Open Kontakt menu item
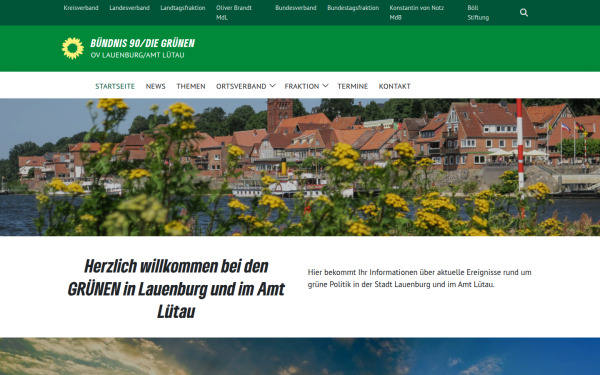 395,86
